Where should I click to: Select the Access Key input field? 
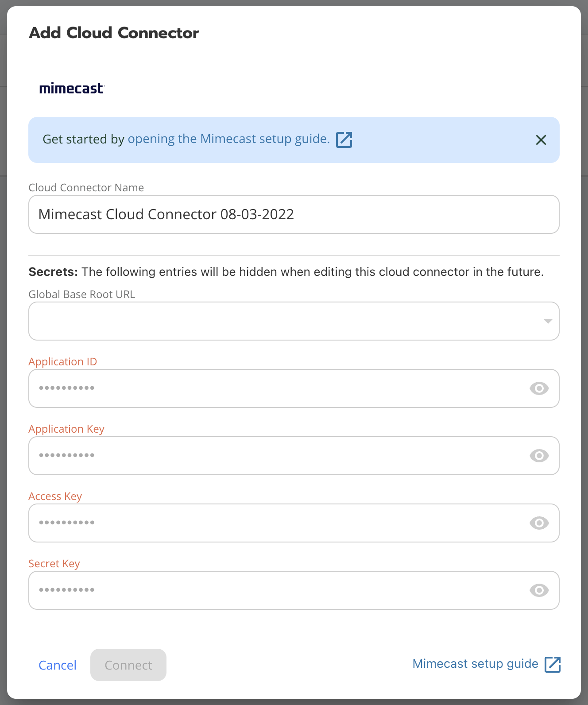click(x=275, y=523)
